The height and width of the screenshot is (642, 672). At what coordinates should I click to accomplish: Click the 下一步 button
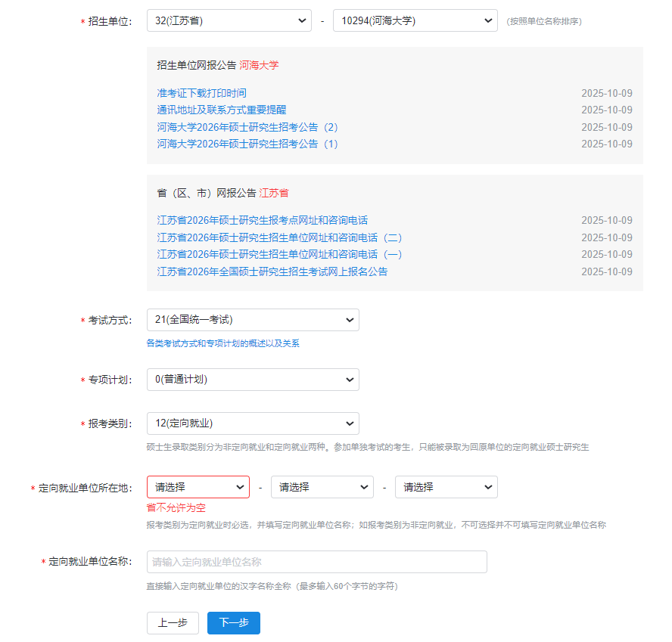tap(233, 622)
